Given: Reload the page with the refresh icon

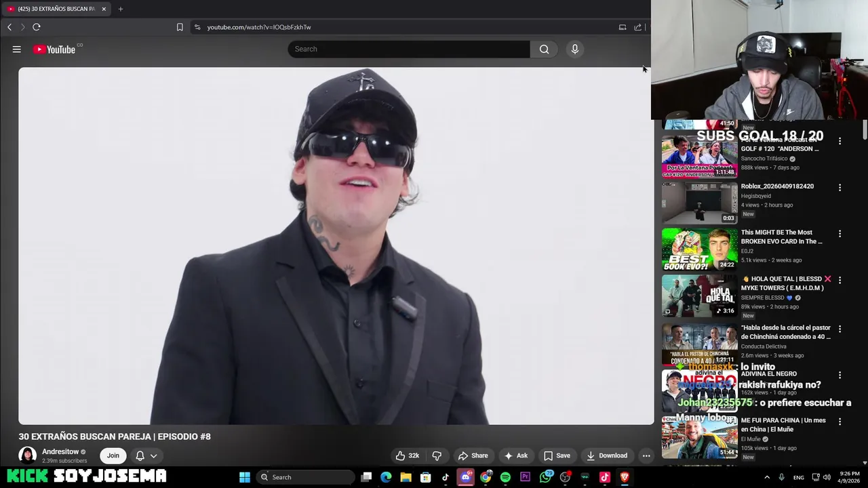Looking at the screenshot, I should [x=37, y=27].
